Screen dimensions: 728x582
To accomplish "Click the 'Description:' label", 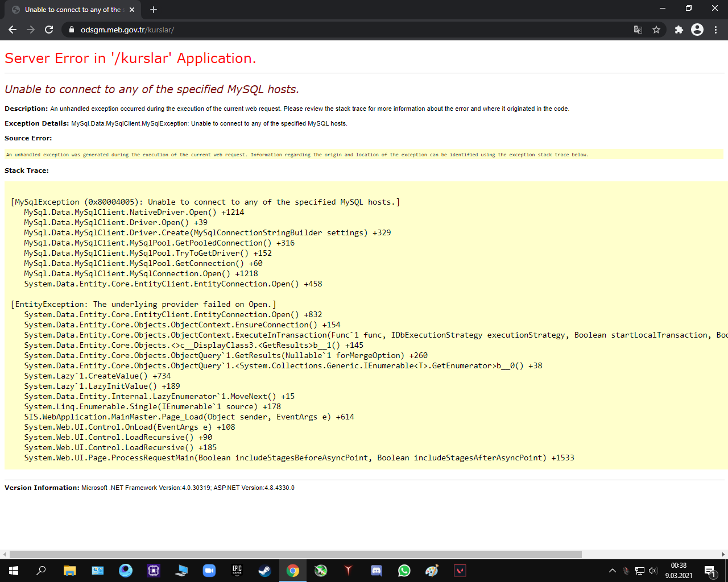I will click(26, 109).
